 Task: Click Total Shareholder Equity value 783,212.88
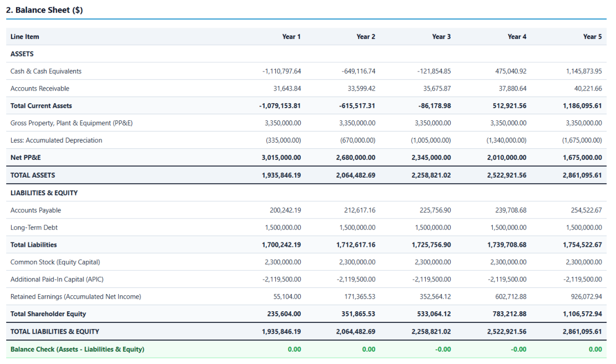click(509, 314)
